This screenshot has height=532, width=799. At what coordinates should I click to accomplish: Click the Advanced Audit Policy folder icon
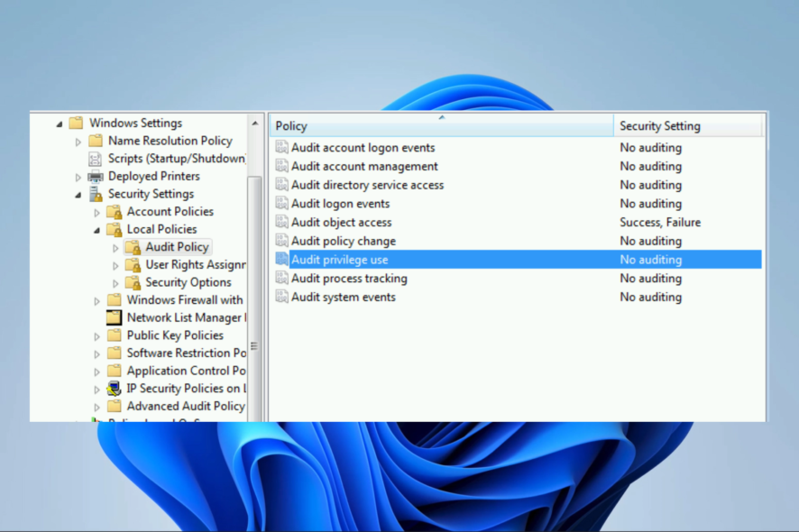113,406
